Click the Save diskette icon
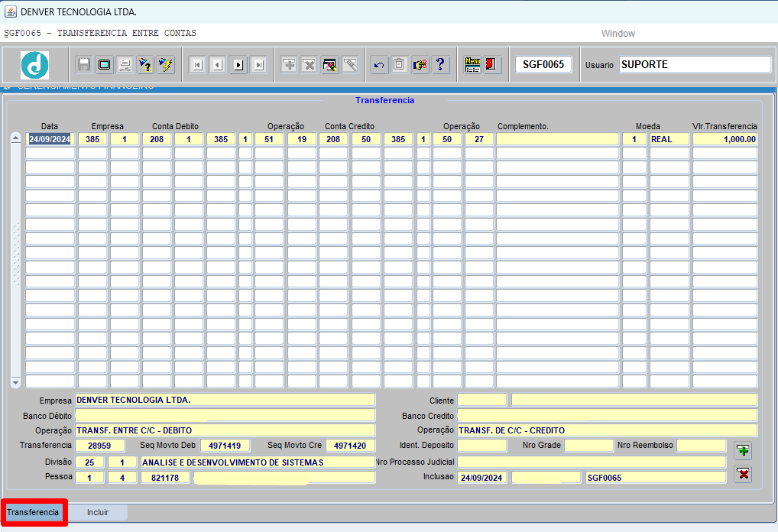This screenshot has width=778, height=532. pyautogui.click(x=84, y=64)
